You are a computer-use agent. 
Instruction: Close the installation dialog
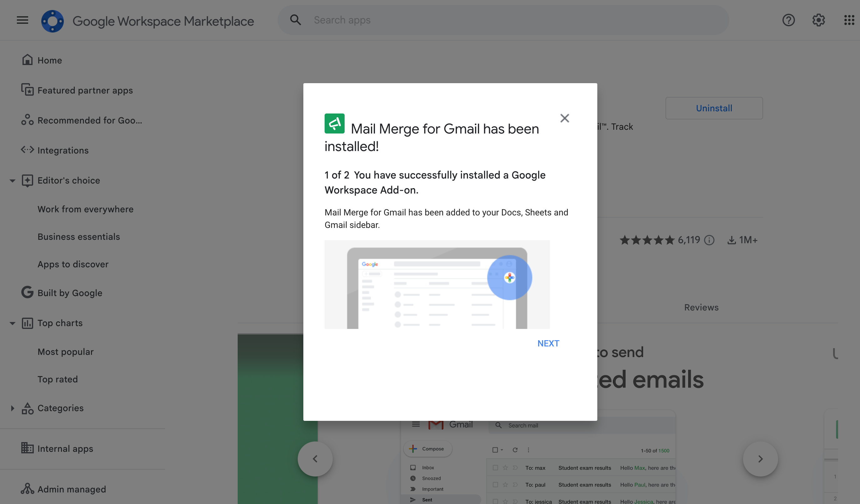click(565, 118)
